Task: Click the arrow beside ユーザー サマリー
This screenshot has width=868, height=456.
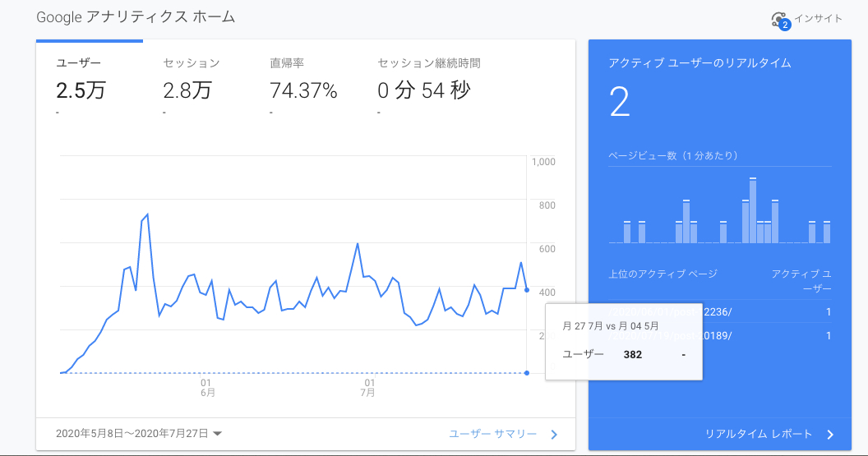Action: [x=554, y=435]
